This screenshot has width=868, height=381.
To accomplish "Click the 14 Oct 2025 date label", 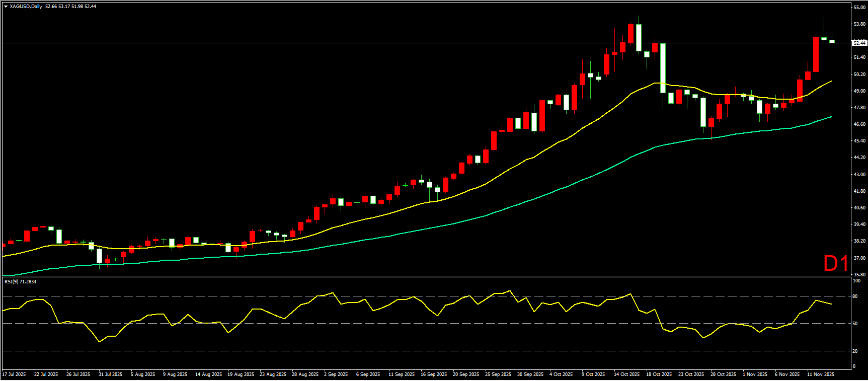I will click(x=626, y=374).
